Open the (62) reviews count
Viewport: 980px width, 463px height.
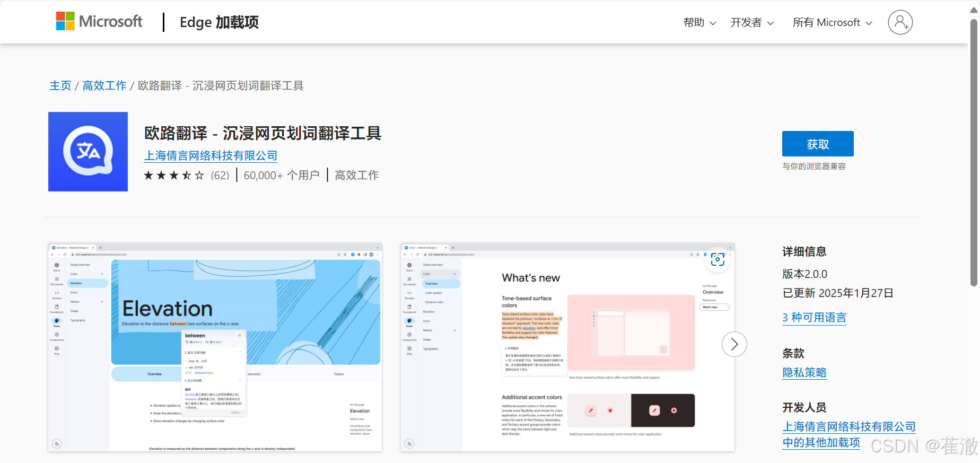(220, 175)
